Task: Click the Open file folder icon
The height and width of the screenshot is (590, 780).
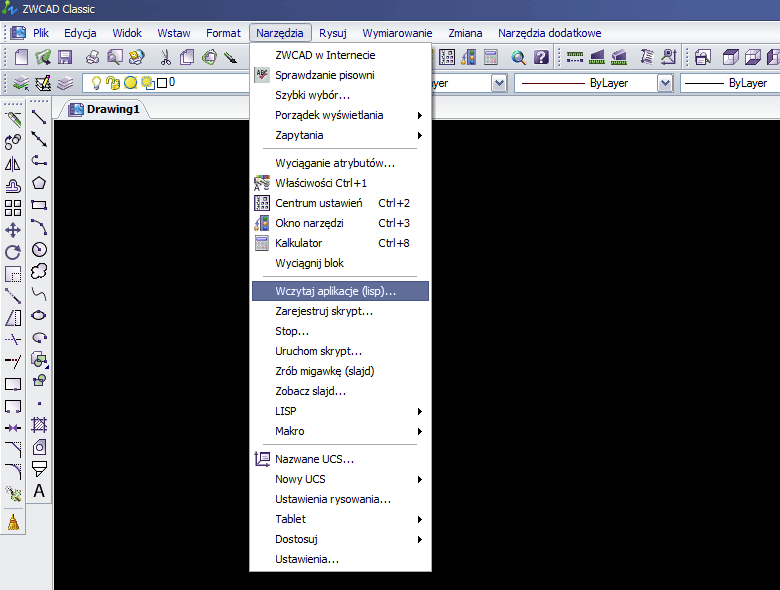Action: [43, 57]
